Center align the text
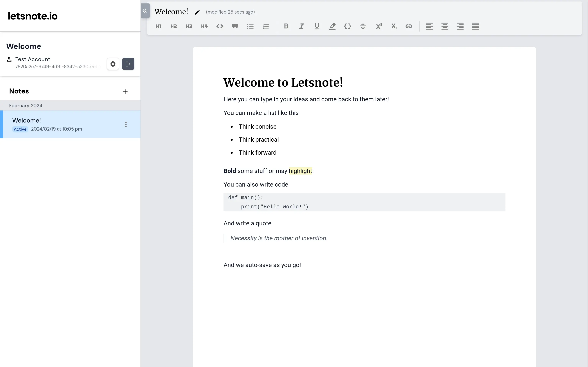588x367 pixels. pos(445,26)
